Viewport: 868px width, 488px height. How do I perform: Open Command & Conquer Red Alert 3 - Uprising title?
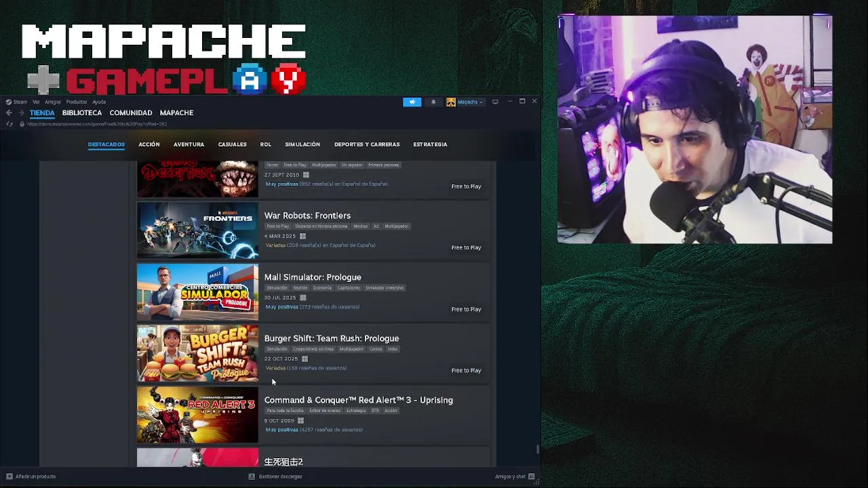(x=359, y=400)
